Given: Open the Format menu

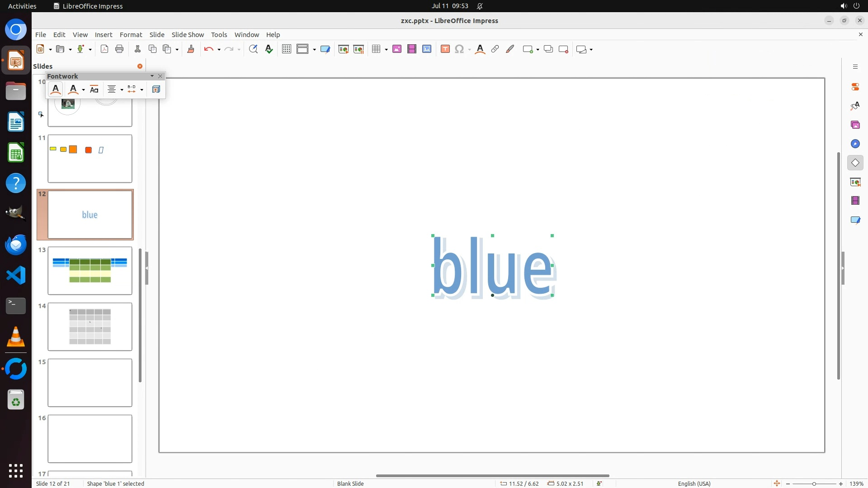Looking at the screenshot, I should 131,35.
